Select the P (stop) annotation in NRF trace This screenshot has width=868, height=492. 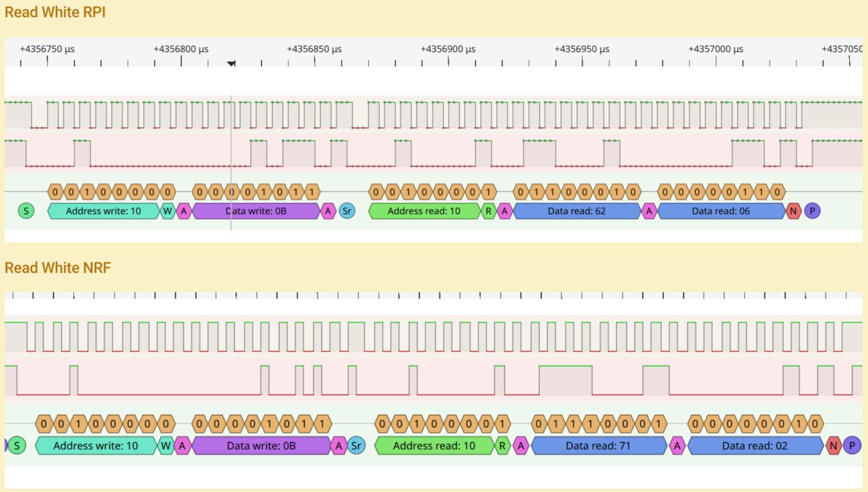(x=852, y=445)
